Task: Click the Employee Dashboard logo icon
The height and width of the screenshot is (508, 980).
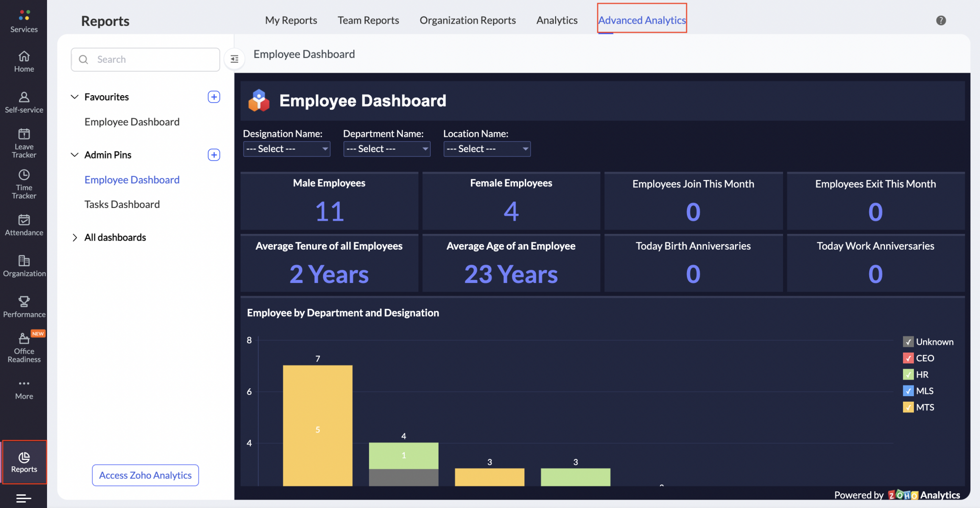Action: [x=259, y=101]
